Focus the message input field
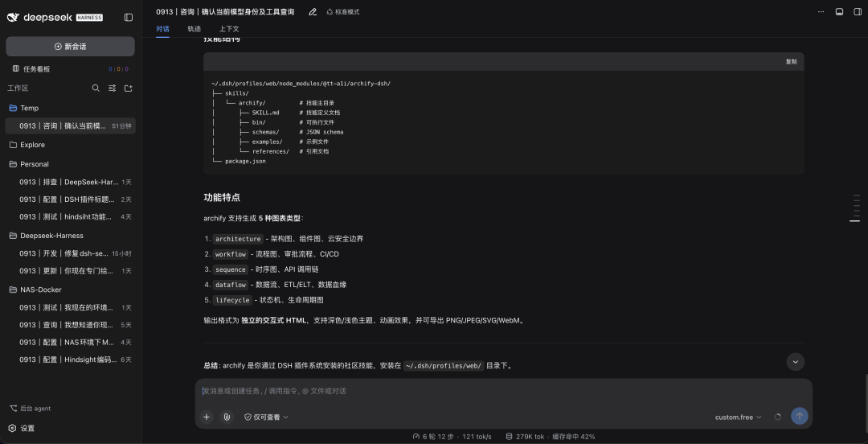 [x=503, y=392]
